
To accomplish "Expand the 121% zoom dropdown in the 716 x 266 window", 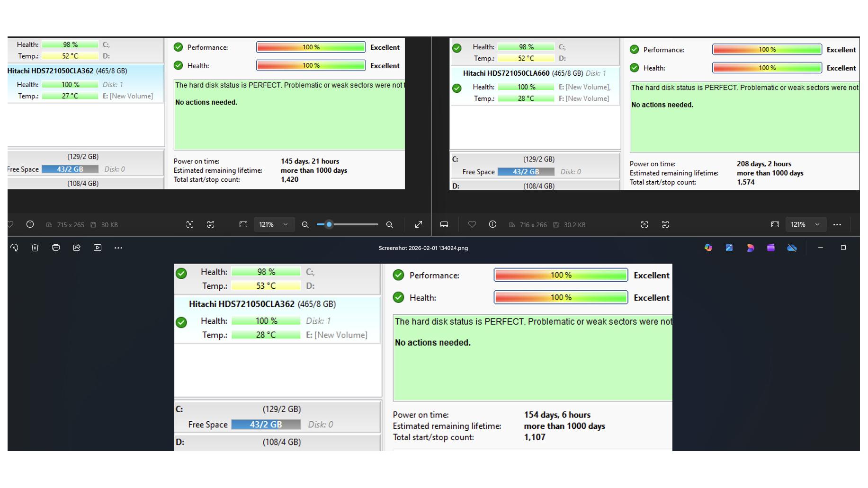I will click(817, 225).
